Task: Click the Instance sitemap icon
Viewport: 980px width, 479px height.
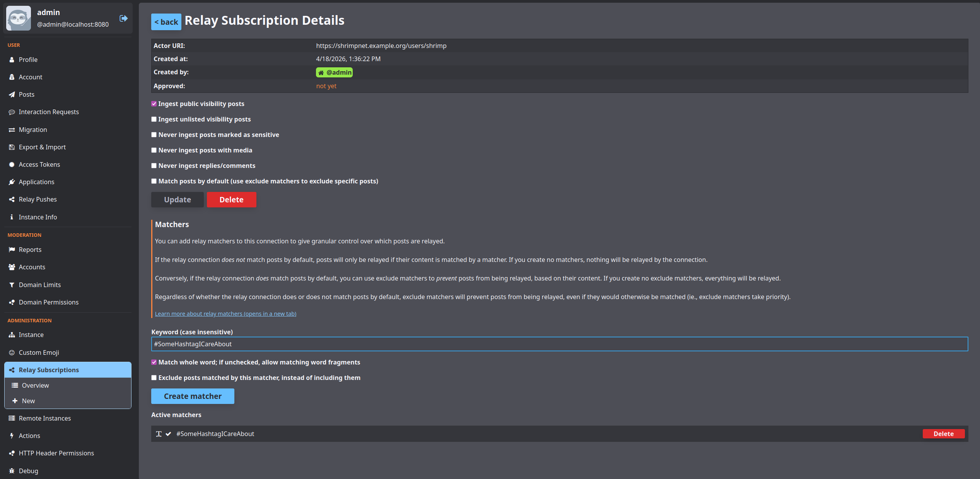Action: (x=12, y=335)
